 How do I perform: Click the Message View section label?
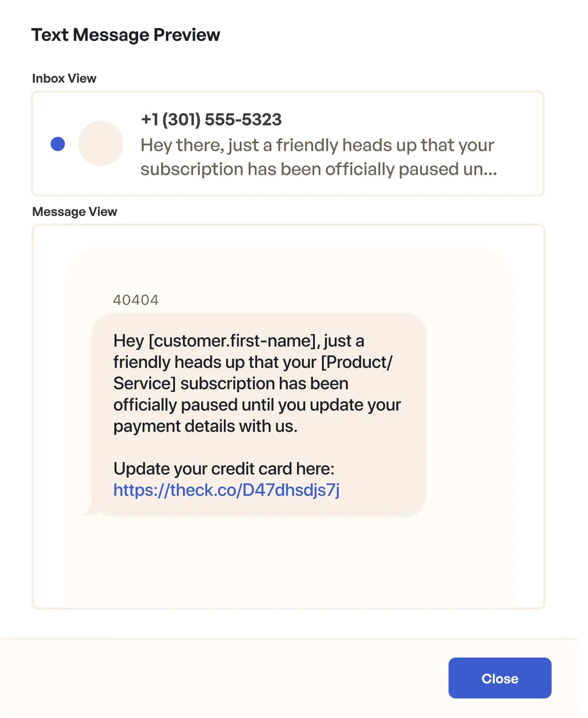pos(74,212)
